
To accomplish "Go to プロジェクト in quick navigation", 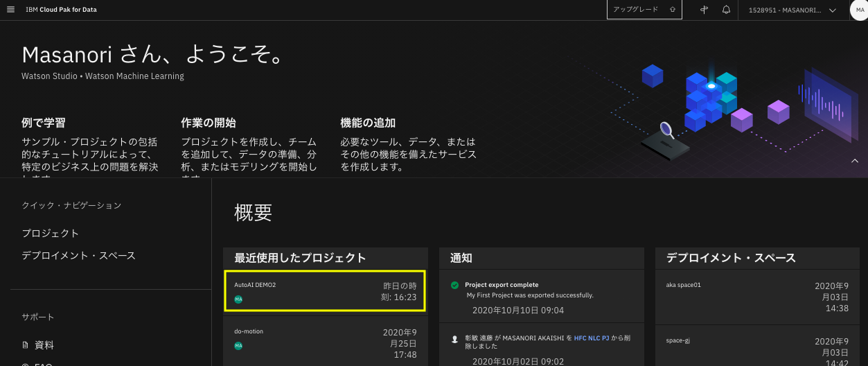I will click(x=51, y=233).
